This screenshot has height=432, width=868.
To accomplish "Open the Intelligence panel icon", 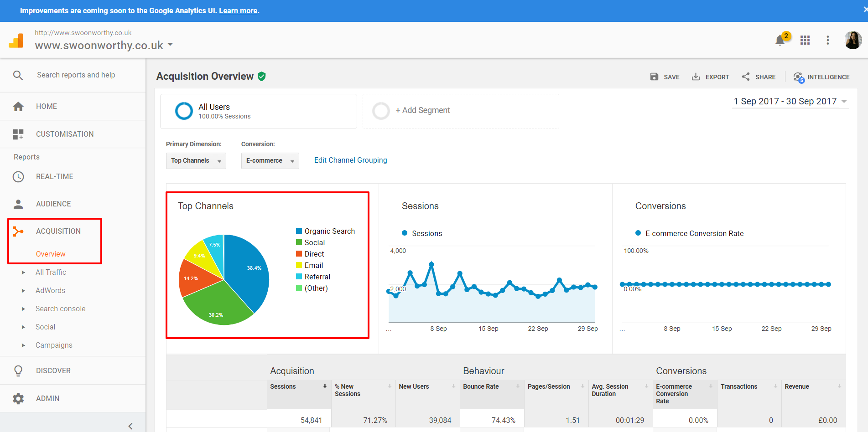I will (798, 77).
